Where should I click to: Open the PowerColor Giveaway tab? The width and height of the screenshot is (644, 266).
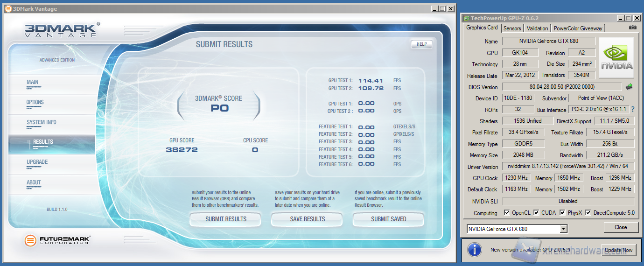[x=578, y=28]
